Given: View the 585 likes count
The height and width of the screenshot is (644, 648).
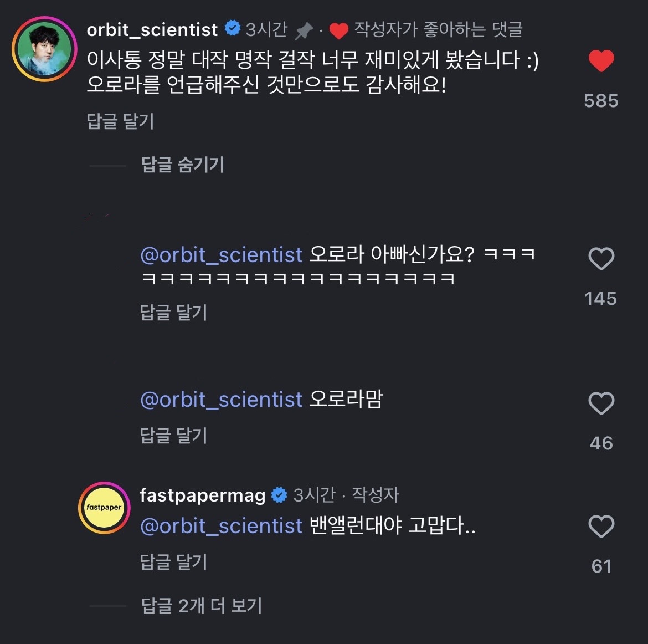Looking at the screenshot, I should pyautogui.click(x=601, y=101).
